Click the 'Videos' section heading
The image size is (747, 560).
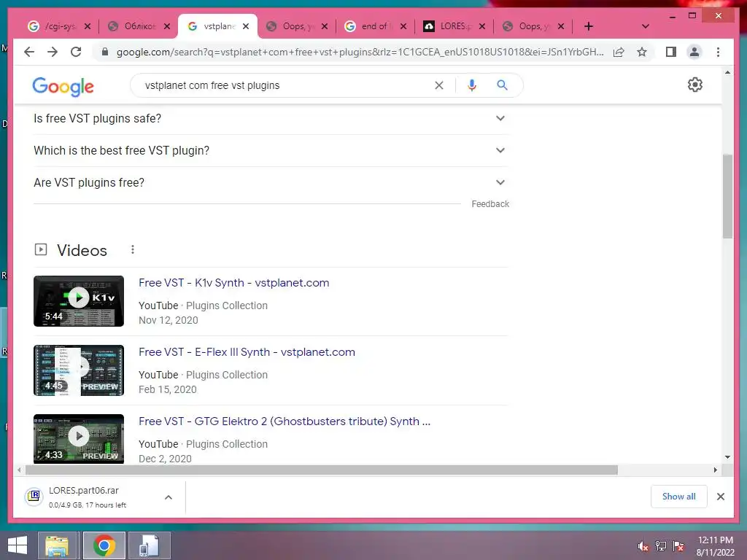pos(82,251)
